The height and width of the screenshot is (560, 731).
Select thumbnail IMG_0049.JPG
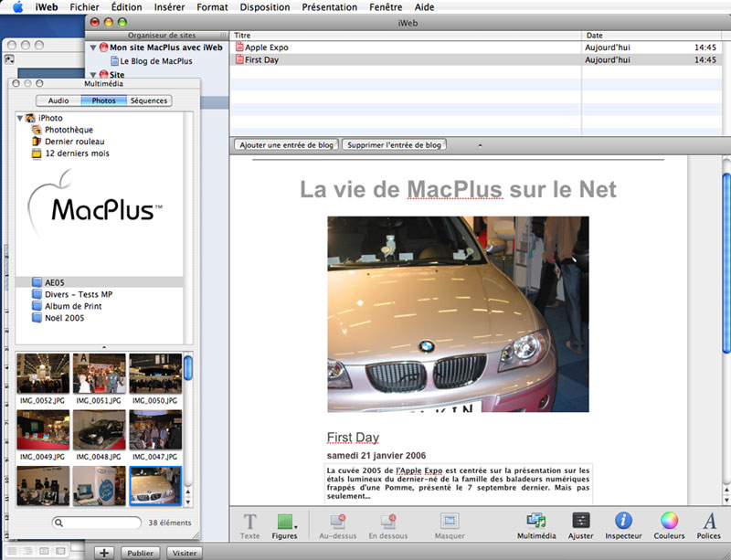coord(43,429)
